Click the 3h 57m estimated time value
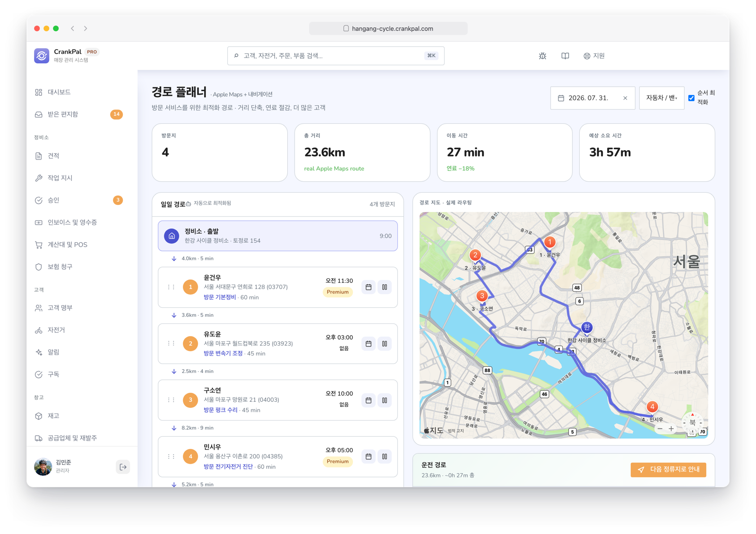This screenshot has width=756, height=534. pos(610,153)
